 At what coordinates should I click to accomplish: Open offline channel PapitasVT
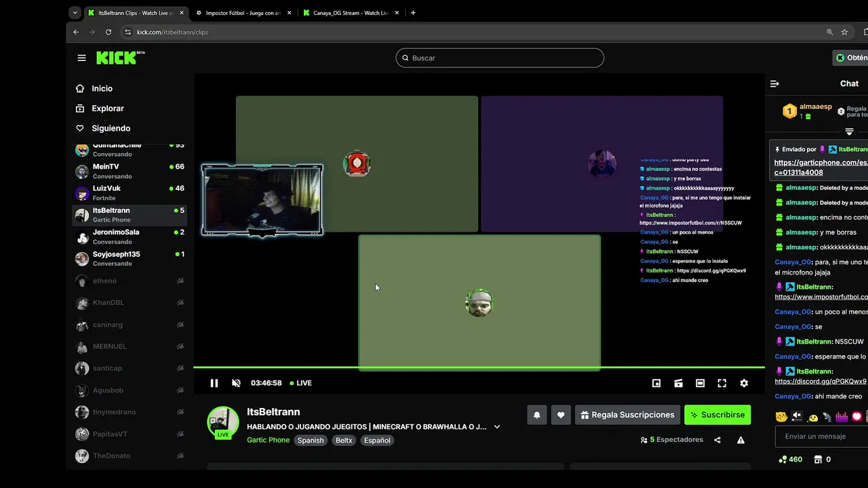(x=130, y=434)
